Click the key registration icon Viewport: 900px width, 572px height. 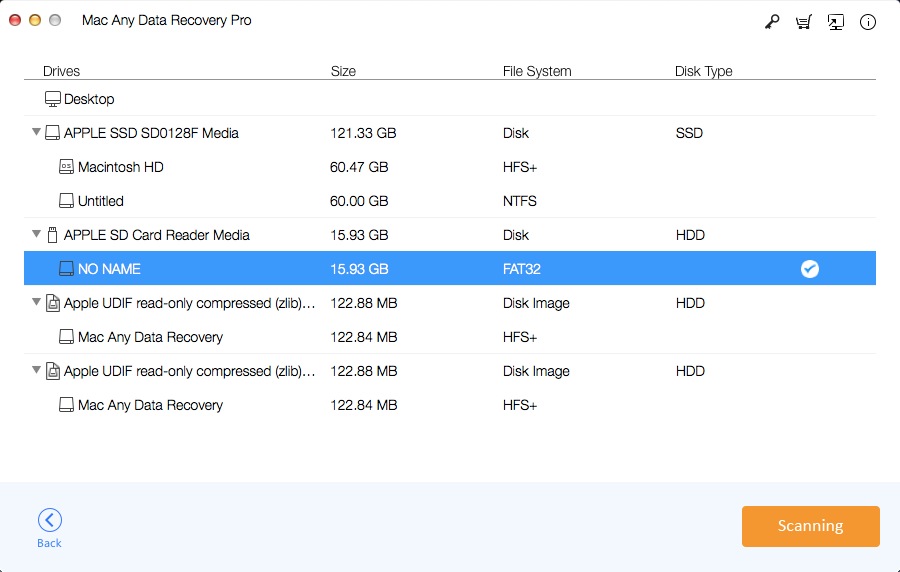(771, 22)
